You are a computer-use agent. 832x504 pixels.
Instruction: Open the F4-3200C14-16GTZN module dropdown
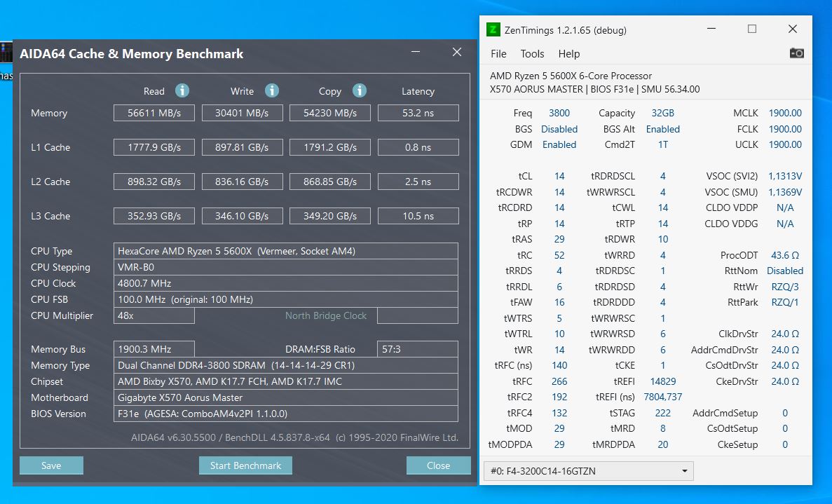click(x=589, y=471)
